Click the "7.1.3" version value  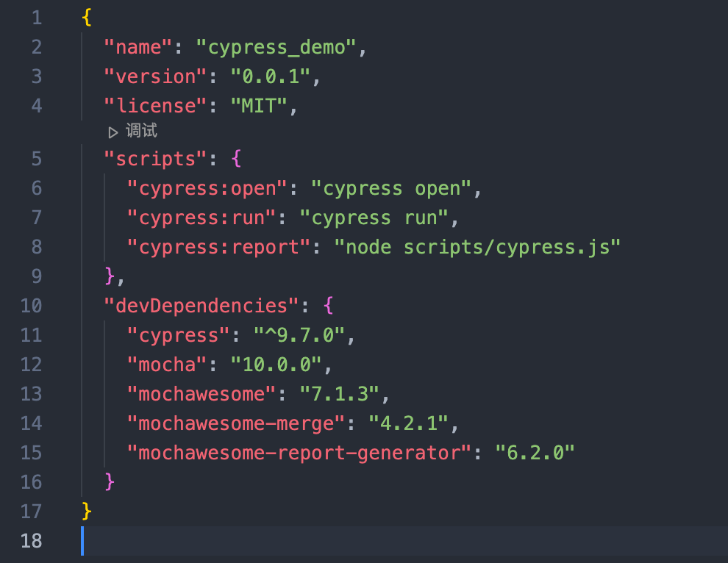(x=340, y=394)
